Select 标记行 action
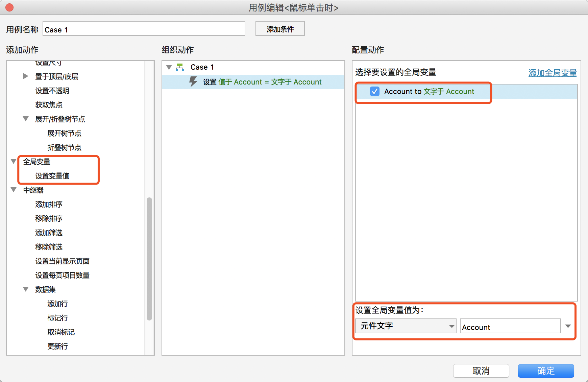This screenshot has width=588, height=382. pos(57,318)
